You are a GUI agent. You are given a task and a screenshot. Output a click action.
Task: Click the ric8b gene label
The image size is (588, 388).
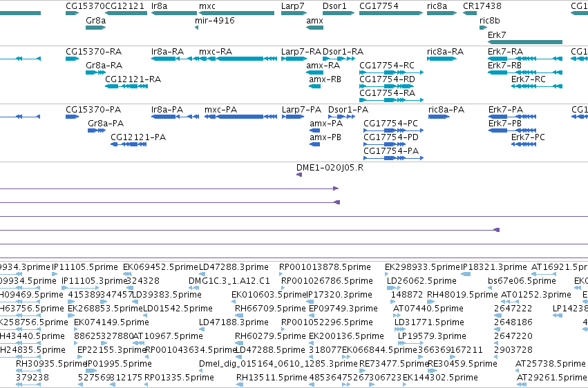(x=489, y=20)
